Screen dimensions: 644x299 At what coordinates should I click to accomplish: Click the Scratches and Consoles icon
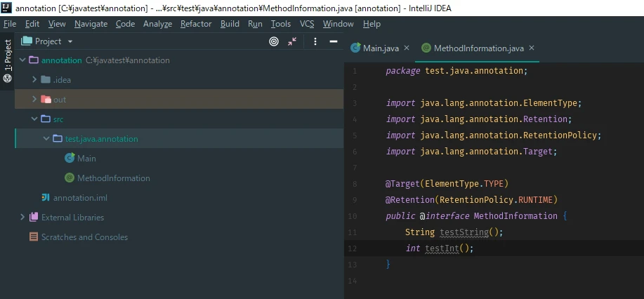point(34,237)
